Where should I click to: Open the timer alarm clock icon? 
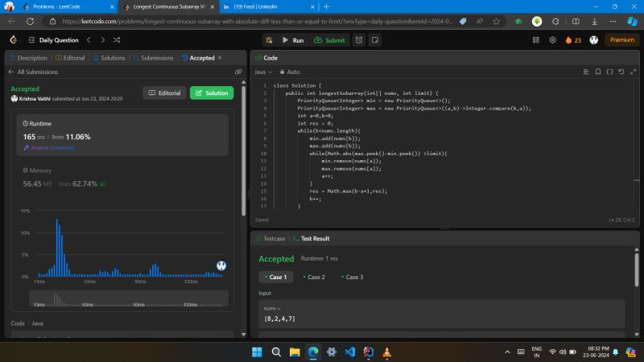359,39
